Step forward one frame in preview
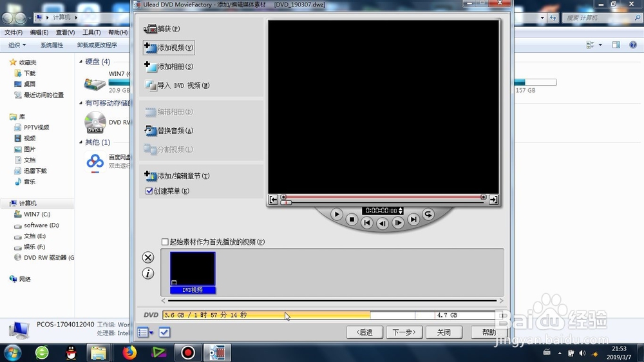The width and height of the screenshot is (644, 362). (x=397, y=223)
